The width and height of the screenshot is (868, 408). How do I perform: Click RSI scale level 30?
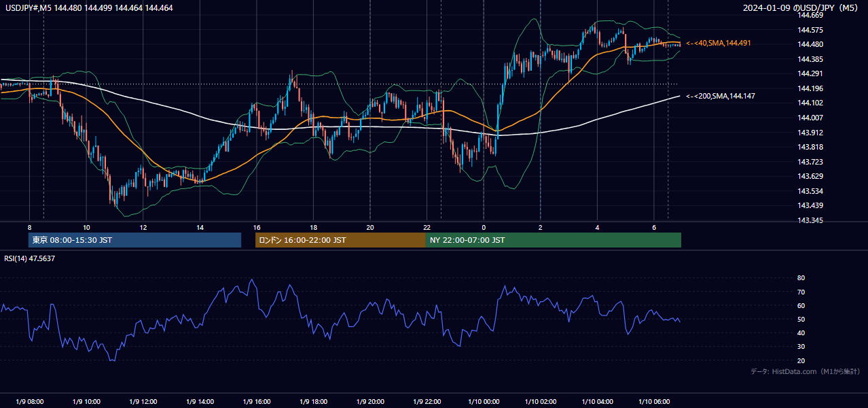pos(801,347)
